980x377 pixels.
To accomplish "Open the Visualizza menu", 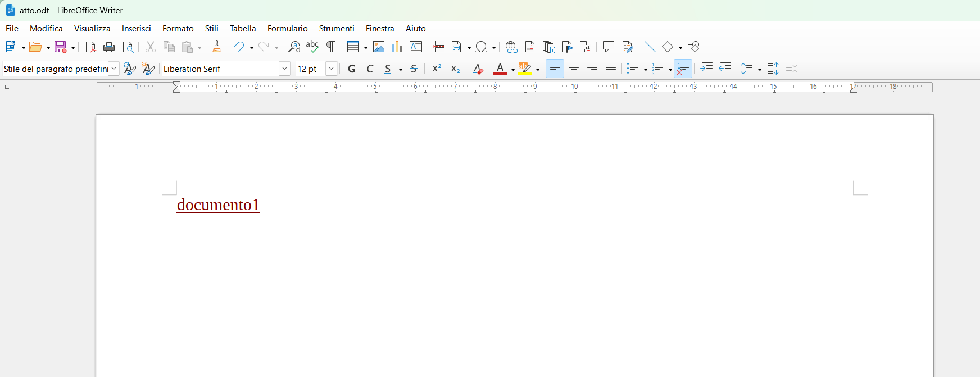I will 92,29.
